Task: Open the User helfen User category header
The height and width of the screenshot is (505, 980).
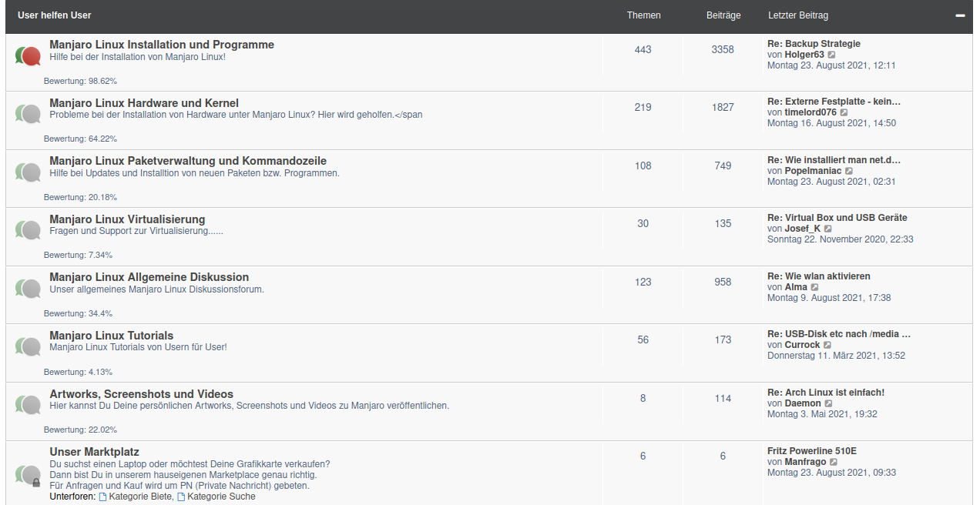Action: [54, 15]
